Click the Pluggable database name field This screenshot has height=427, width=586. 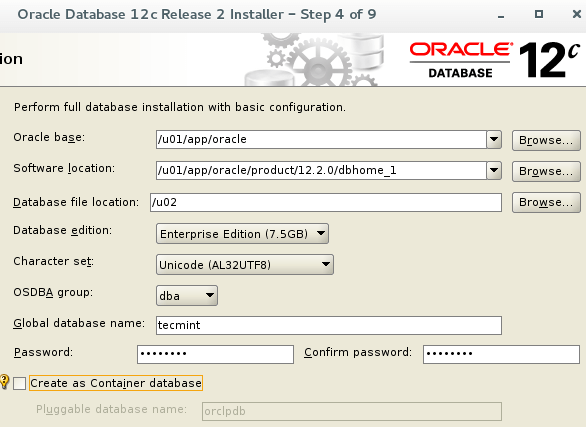click(352, 411)
